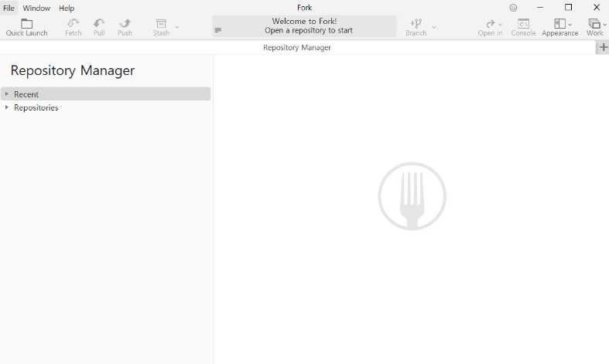Open the Branch dropdown arrow
609x364 pixels.
(x=434, y=27)
